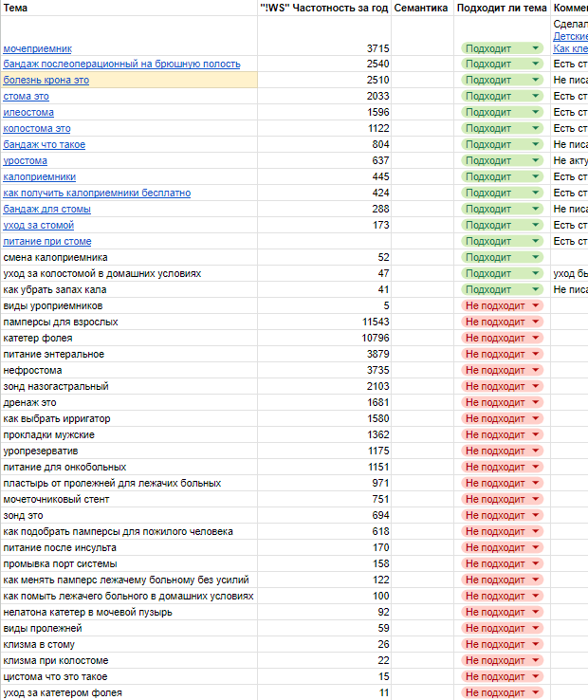588x700 pixels.
Task: Open status dropdown for нефростома row
Action: [535, 370]
